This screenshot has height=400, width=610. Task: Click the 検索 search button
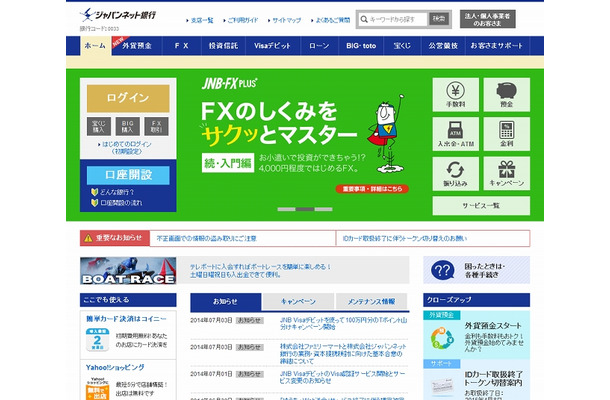point(439,19)
